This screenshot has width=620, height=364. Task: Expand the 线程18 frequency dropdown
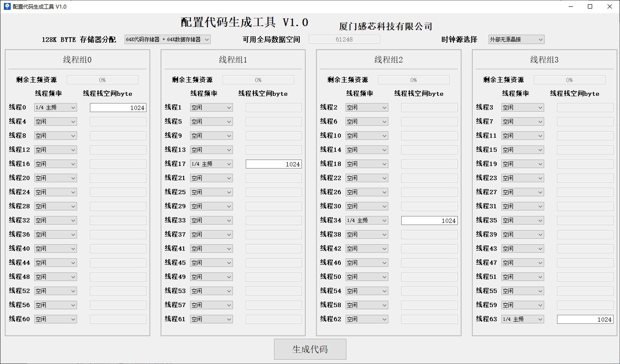367,164
